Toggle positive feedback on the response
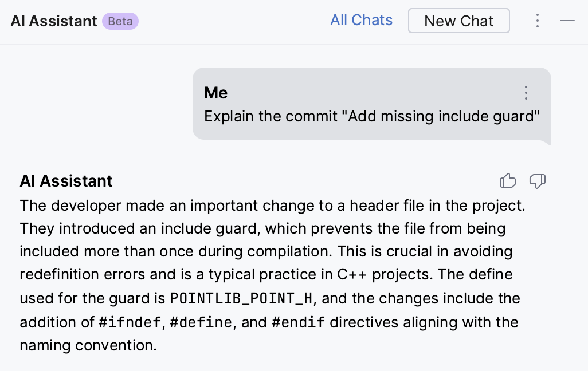 [x=508, y=180]
